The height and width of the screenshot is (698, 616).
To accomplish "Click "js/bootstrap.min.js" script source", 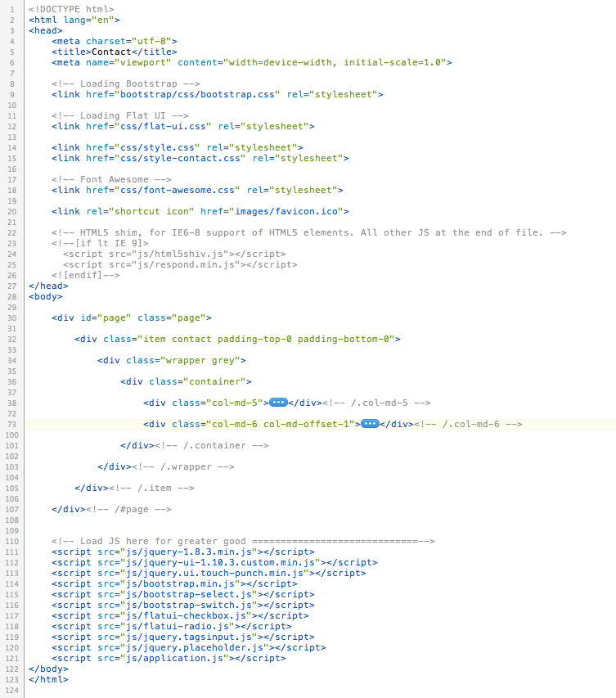I will click(180, 584).
